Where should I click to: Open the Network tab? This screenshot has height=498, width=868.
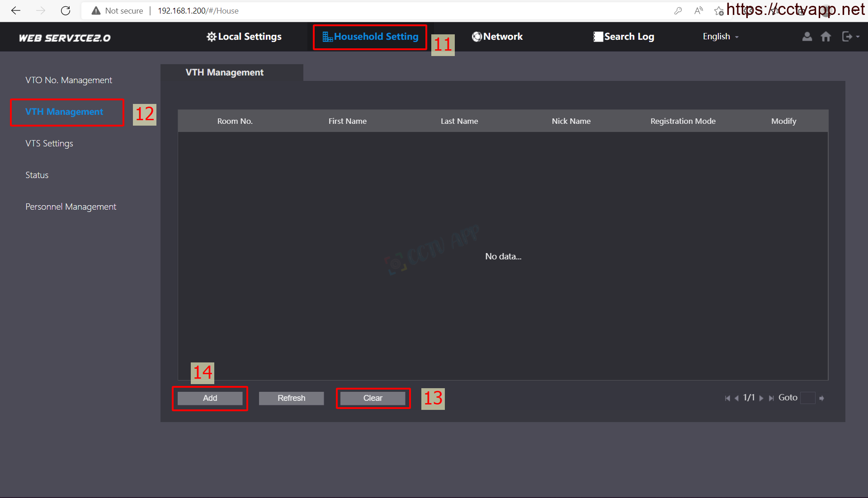[x=497, y=37]
